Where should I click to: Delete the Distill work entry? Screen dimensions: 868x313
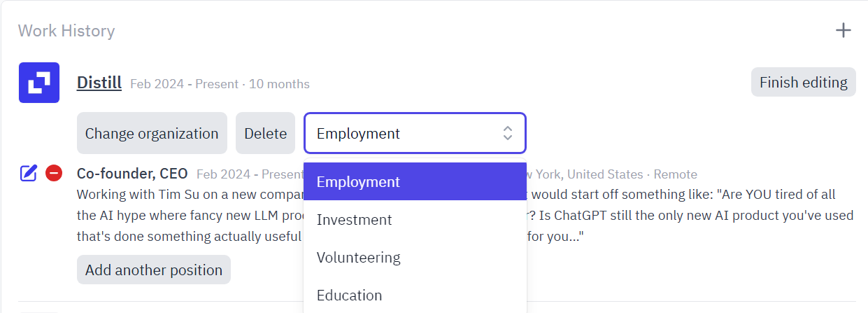pyautogui.click(x=266, y=133)
